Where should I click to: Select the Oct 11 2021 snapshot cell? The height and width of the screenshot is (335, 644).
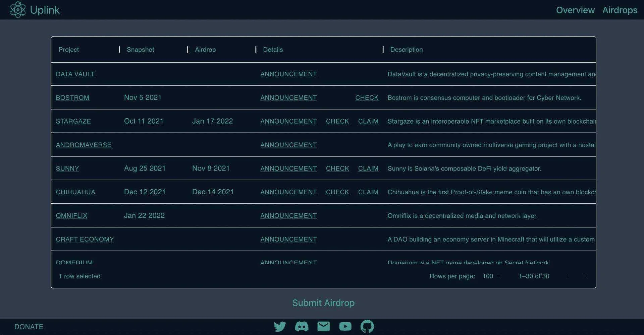point(144,121)
